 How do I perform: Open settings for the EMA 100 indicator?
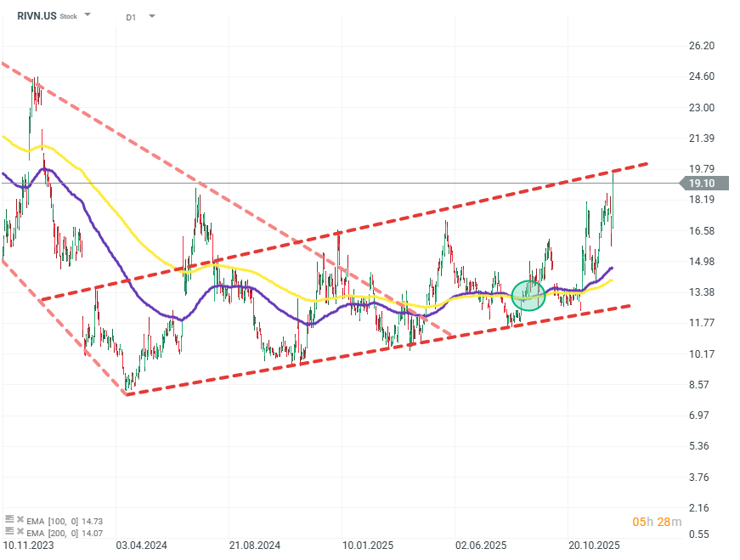[x=9, y=518]
